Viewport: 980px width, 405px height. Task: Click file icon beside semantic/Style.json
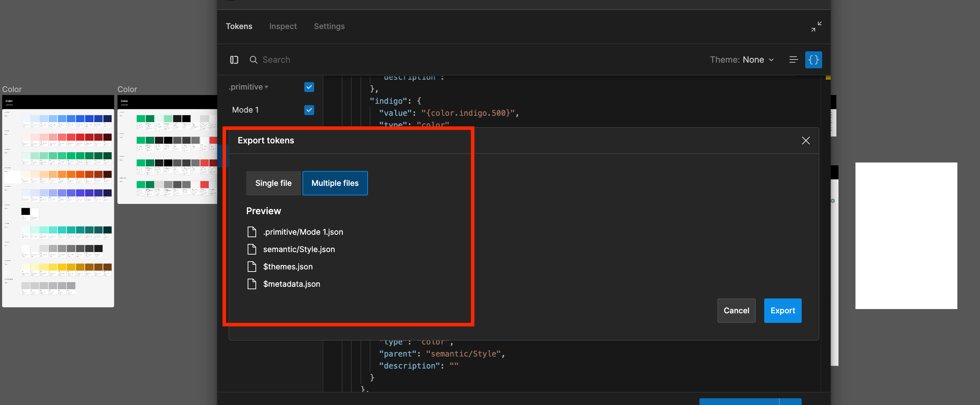[x=252, y=249]
